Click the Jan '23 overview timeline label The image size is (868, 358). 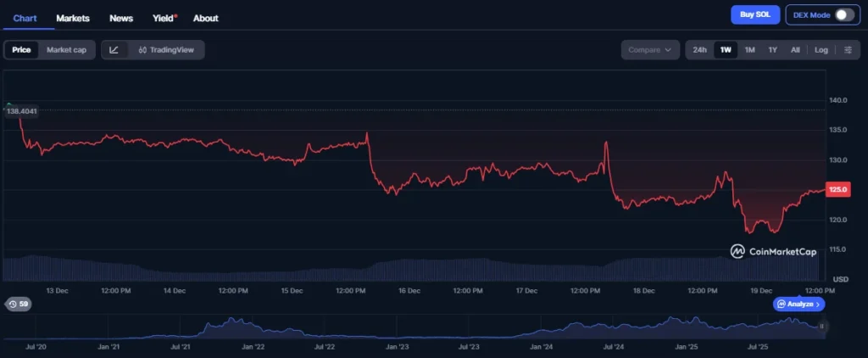tap(397, 347)
